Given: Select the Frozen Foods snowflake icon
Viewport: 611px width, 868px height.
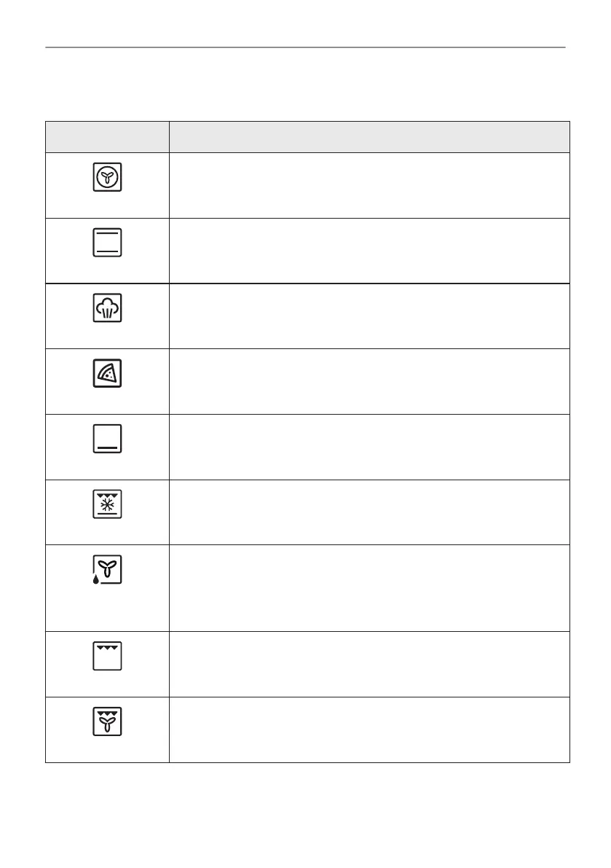Looking at the screenshot, I should (107, 504).
